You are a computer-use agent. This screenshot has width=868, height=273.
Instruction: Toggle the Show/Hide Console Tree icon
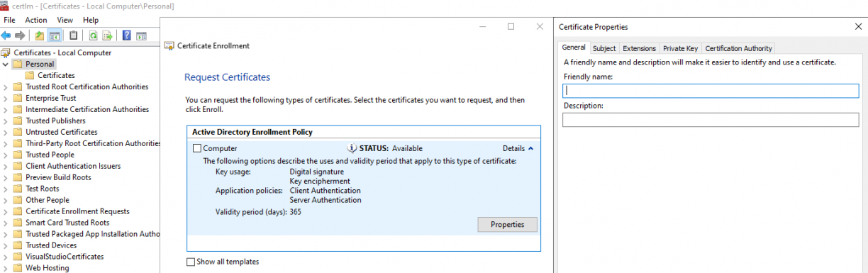pyautogui.click(x=54, y=35)
